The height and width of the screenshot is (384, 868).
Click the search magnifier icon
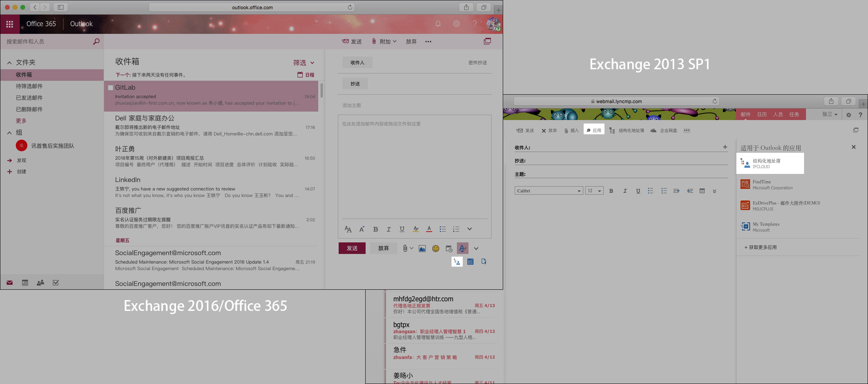click(x=96, y=41)
